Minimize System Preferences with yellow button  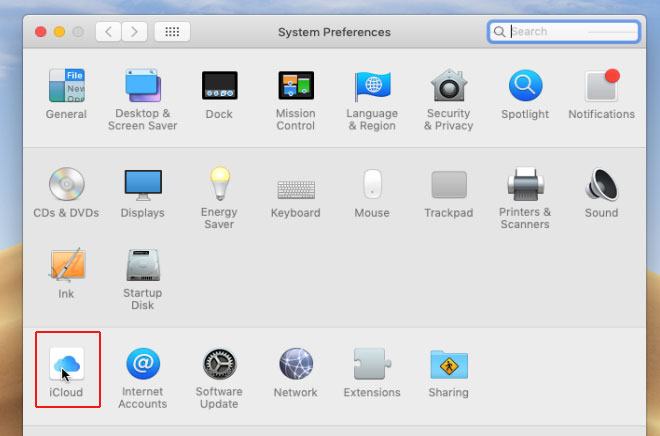[x=59, y=32]
